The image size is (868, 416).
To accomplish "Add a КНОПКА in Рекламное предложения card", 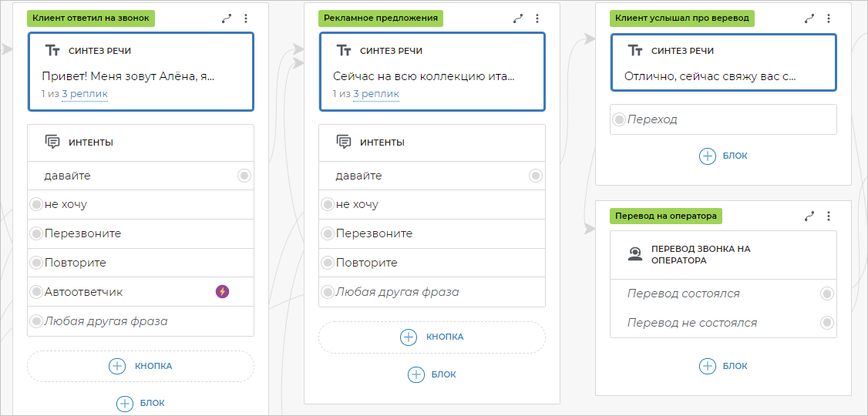I will point(409,337).
